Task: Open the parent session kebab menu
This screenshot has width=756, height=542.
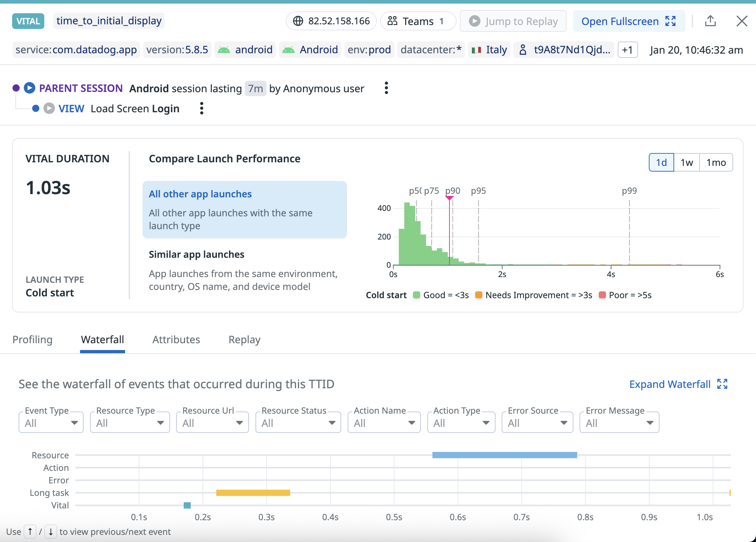Action: coord(386,88)
